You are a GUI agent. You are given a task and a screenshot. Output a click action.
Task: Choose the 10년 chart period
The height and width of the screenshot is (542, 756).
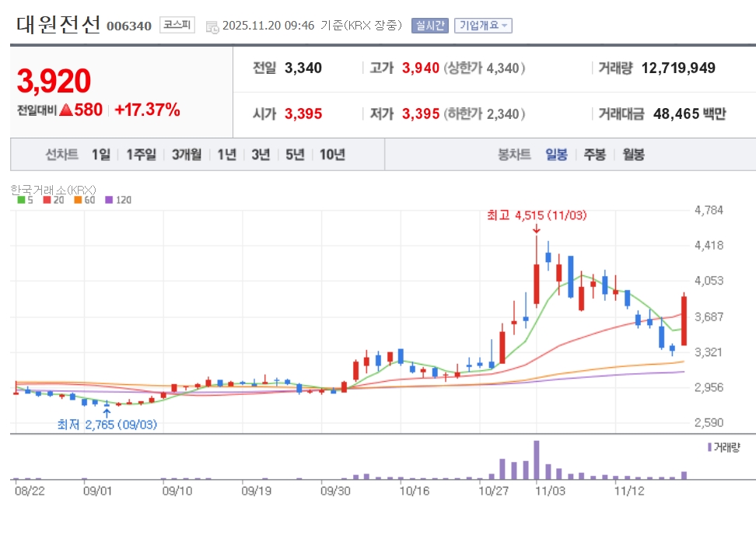pos(332,155)
